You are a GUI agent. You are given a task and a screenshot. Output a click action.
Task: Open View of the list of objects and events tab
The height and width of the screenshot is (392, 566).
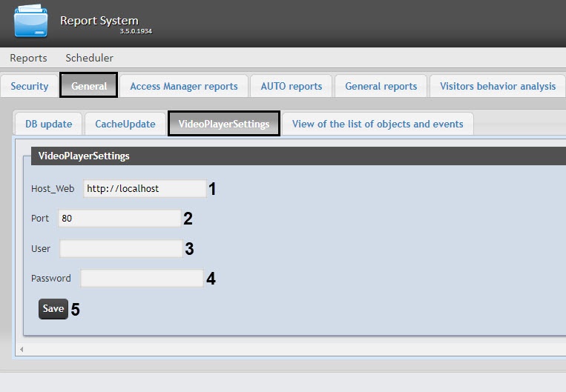[x=377, y=124]
